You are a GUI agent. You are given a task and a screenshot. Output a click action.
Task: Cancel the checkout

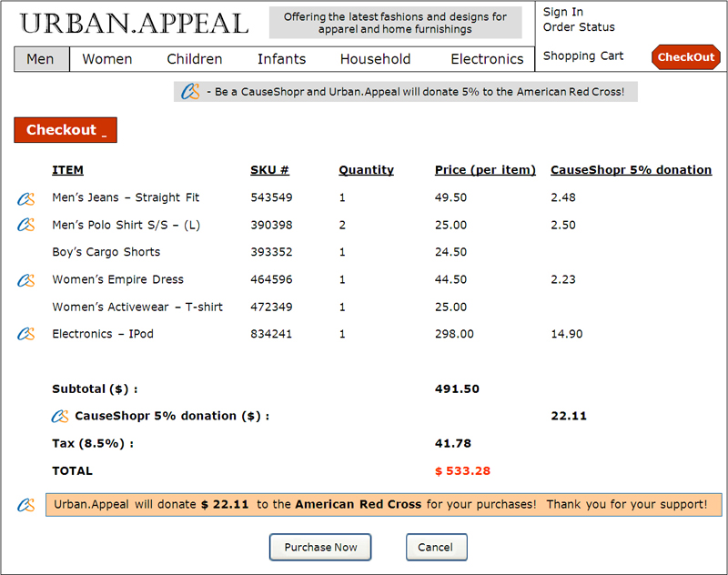(x=437, y=547)
